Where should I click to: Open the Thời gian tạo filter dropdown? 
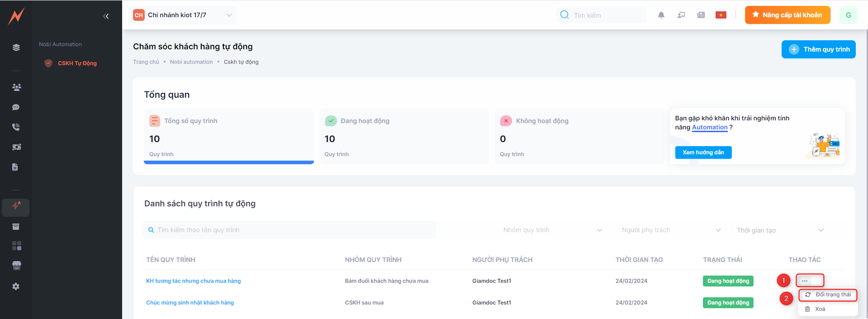point(780,230)
